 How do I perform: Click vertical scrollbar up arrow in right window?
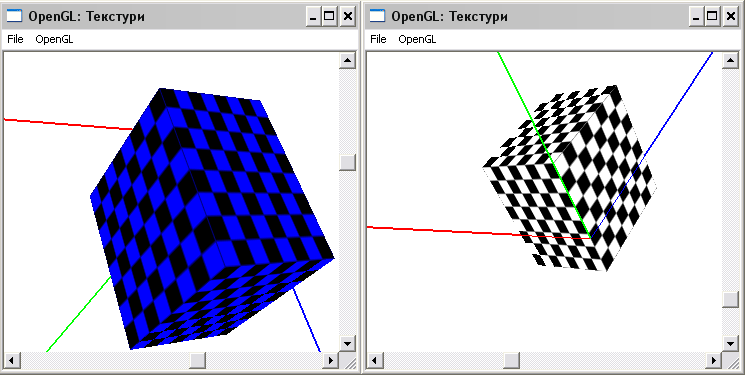coord(730,60)
